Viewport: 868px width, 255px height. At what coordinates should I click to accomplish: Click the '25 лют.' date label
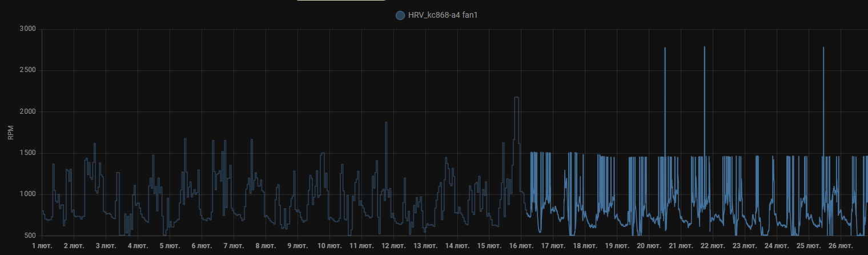tap(809, 246)
